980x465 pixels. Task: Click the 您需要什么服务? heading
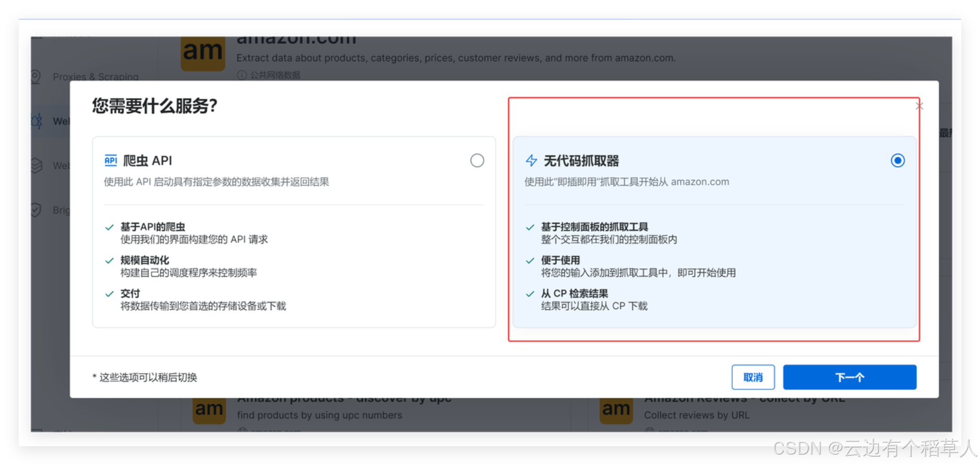[155, 106]
